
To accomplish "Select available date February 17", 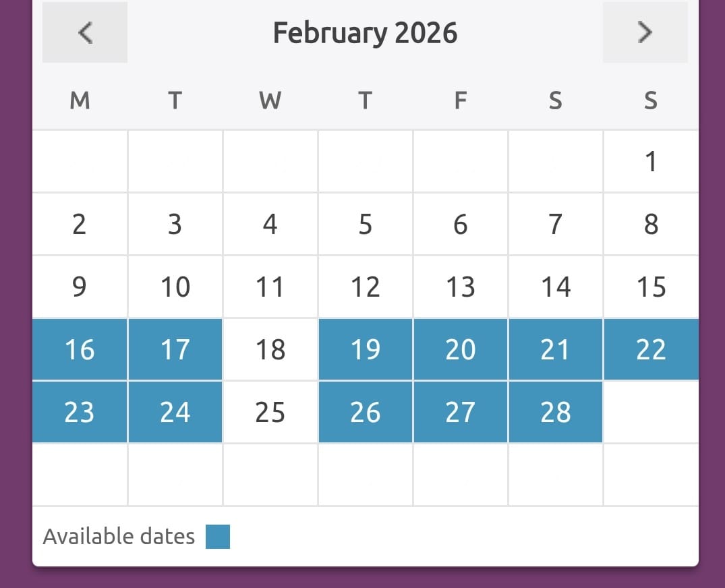I will click(175, 349).
